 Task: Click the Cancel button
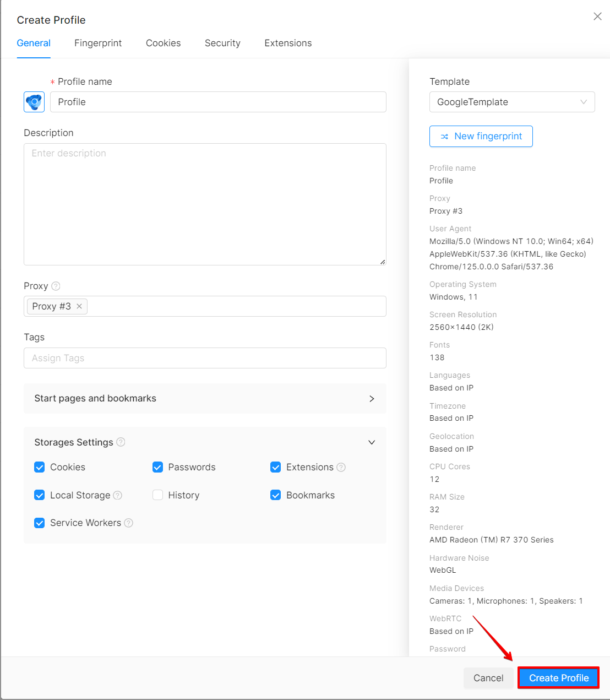tap(488, 678)
